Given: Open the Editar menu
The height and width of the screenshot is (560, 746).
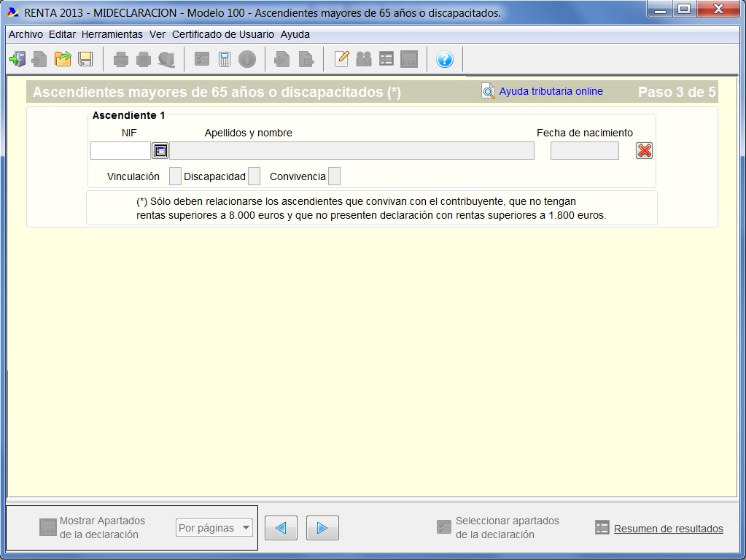Looking at the screenshot, I should click(62, 34).
